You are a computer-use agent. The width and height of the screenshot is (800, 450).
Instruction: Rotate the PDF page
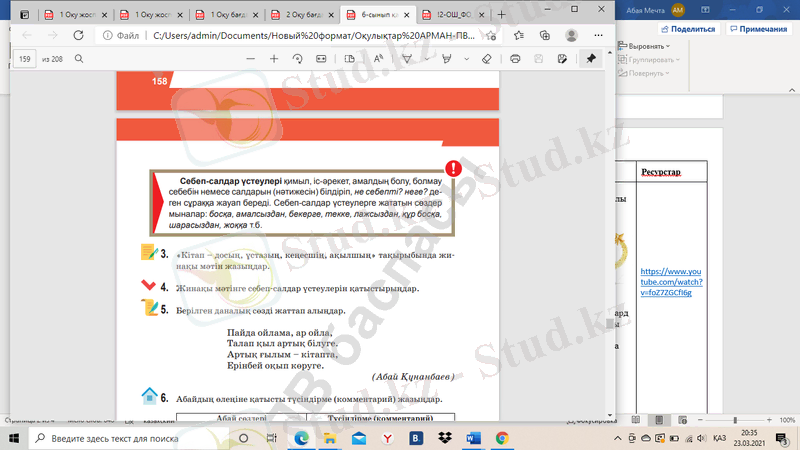[298, 59]
